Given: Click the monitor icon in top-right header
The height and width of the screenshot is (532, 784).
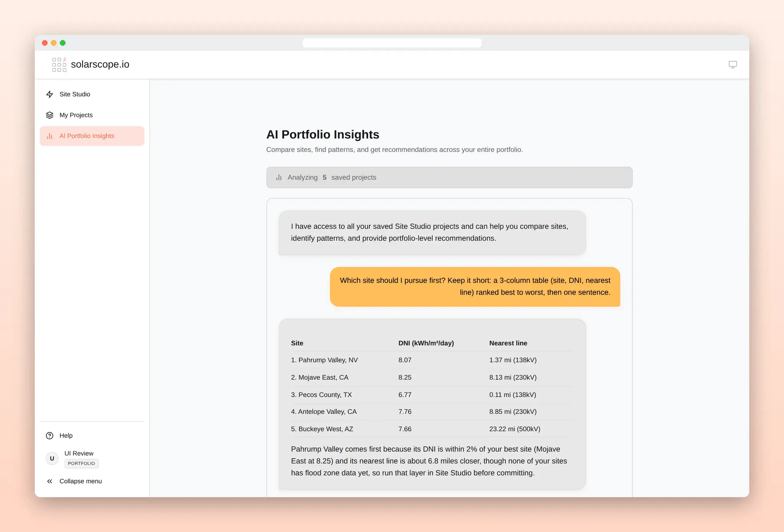Looking at the screenshot, I should (x=733, y=65).
